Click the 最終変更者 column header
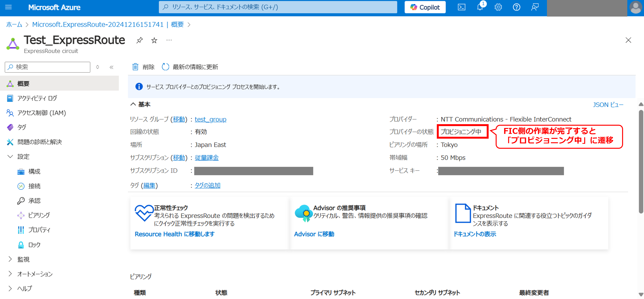 tap(534, 293)
